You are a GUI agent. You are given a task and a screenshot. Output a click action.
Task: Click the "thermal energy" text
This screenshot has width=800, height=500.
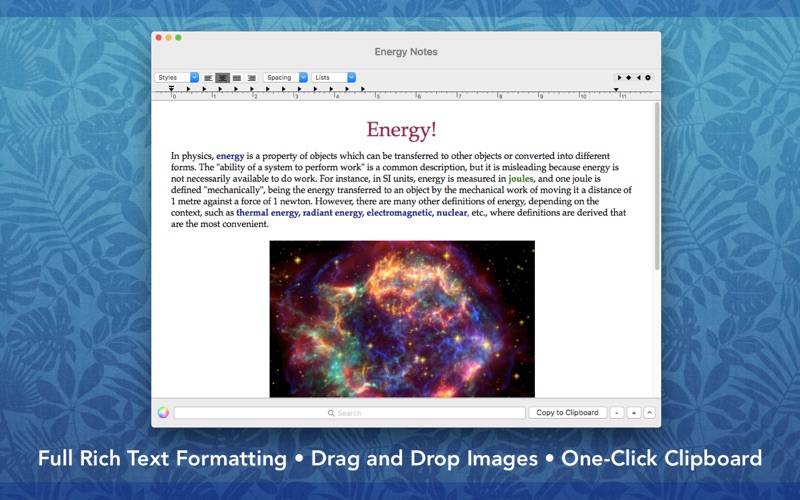[267, 213]
